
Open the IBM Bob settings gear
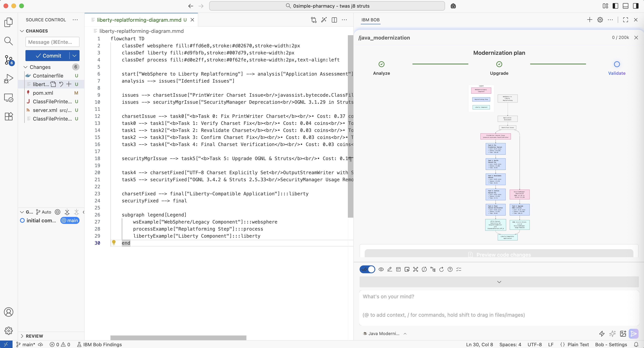(600, 20)
